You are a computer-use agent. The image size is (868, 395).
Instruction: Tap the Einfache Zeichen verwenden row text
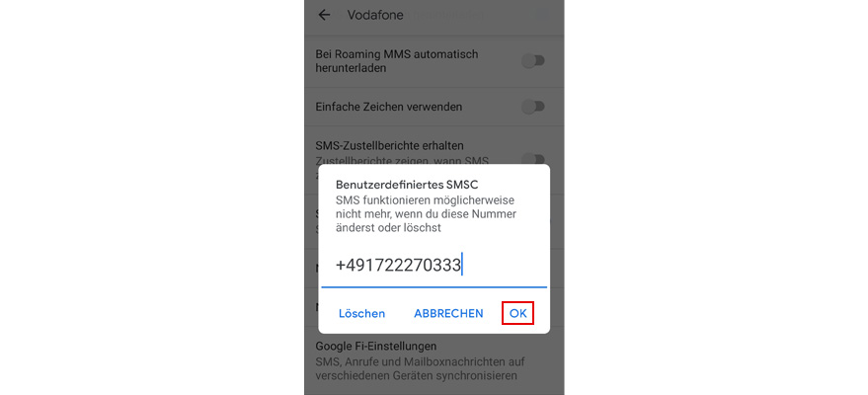389,107
